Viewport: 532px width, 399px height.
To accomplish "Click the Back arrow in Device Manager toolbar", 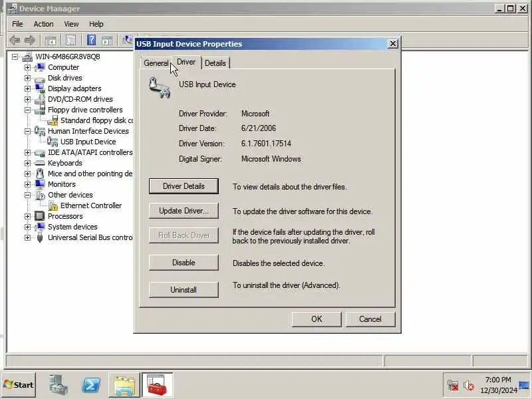I will click(x=15, y=41).
